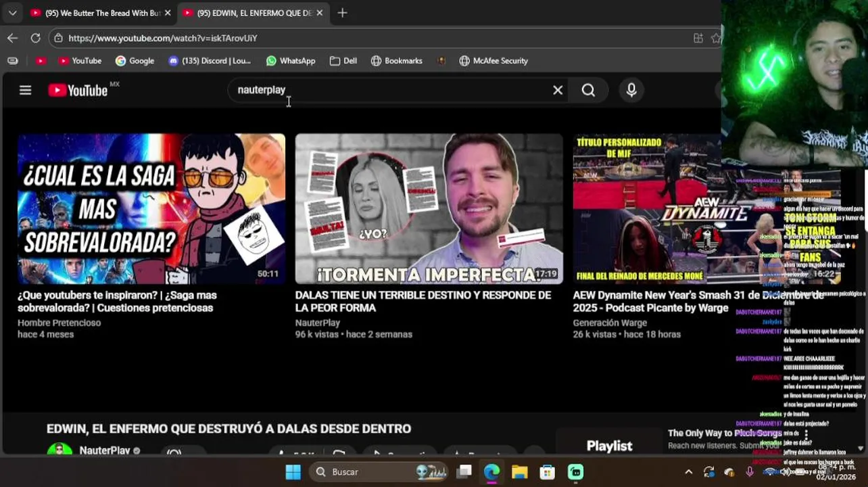Select the YouTube address bar URL
This screenshot has width=868, height=487.
(163, 38)
